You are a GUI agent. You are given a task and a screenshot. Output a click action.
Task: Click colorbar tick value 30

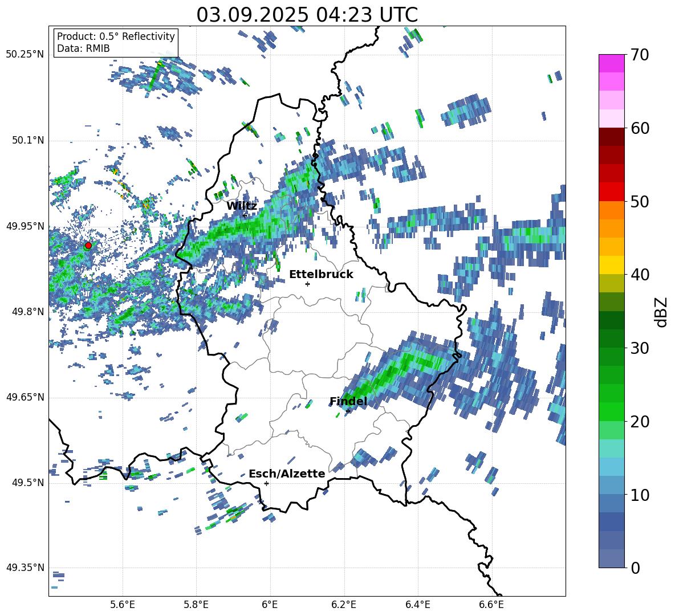[639, 348]
